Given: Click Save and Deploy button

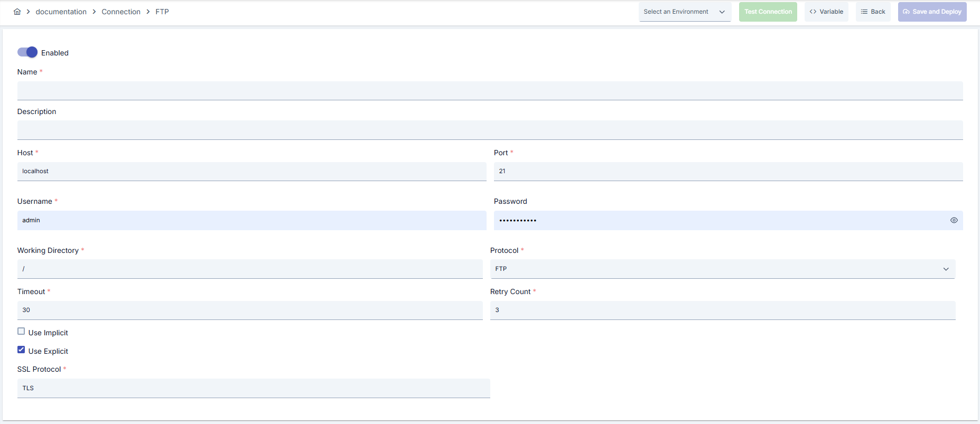Looking at the screenshot, I should pyautogui.click(x=932, y=12).
